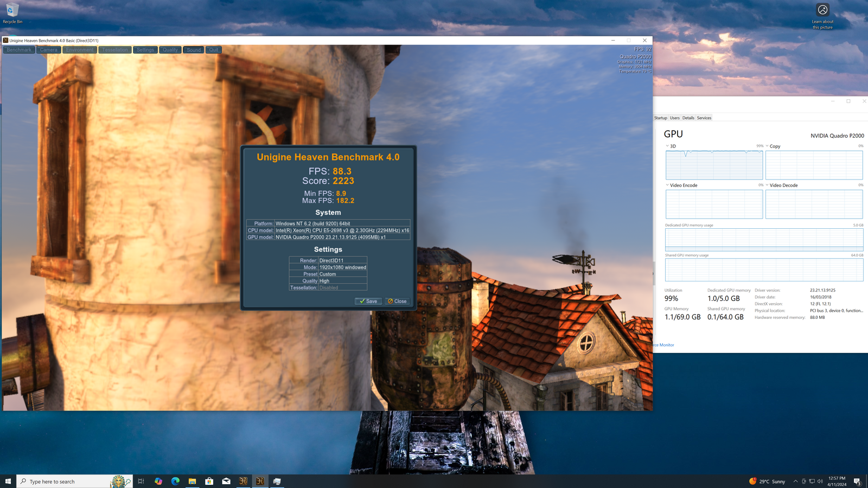Image resolution: width=868 pixels, height=488 pixels.
Task: Click the taskbar search box
Action: (x=74, y=481)
